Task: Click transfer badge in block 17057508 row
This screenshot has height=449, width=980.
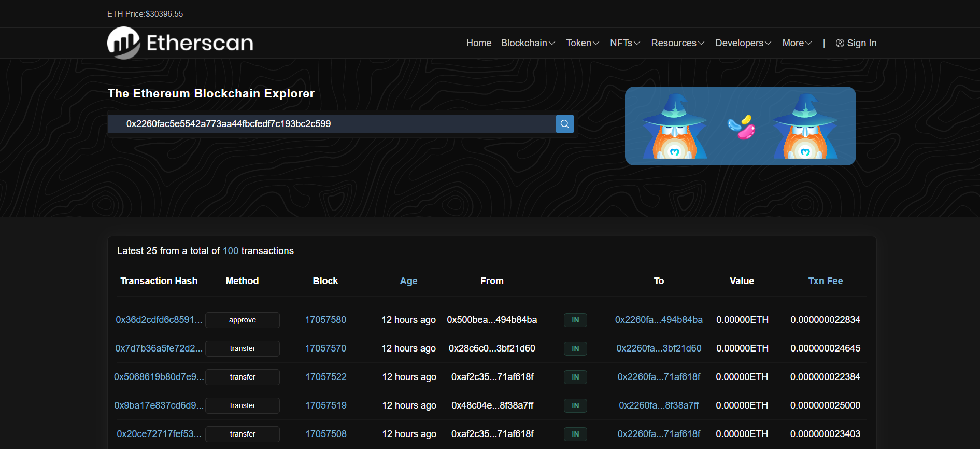Action: [x=243, y=434]
